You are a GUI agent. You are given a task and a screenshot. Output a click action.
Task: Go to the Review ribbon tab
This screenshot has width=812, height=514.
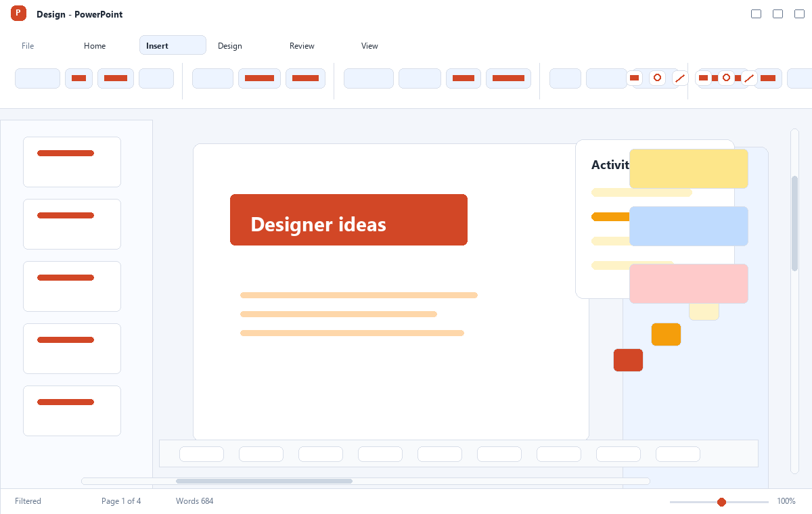302,46
